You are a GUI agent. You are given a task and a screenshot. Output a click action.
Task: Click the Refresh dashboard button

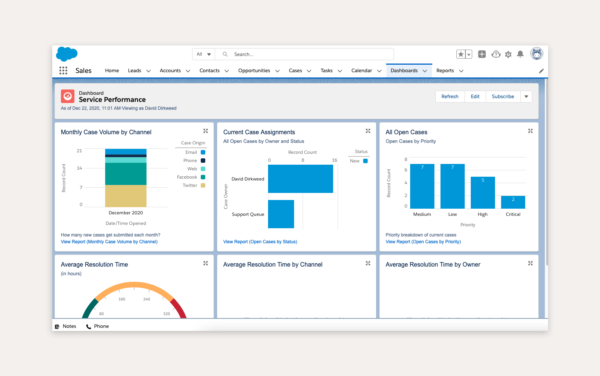click(450, 96)
